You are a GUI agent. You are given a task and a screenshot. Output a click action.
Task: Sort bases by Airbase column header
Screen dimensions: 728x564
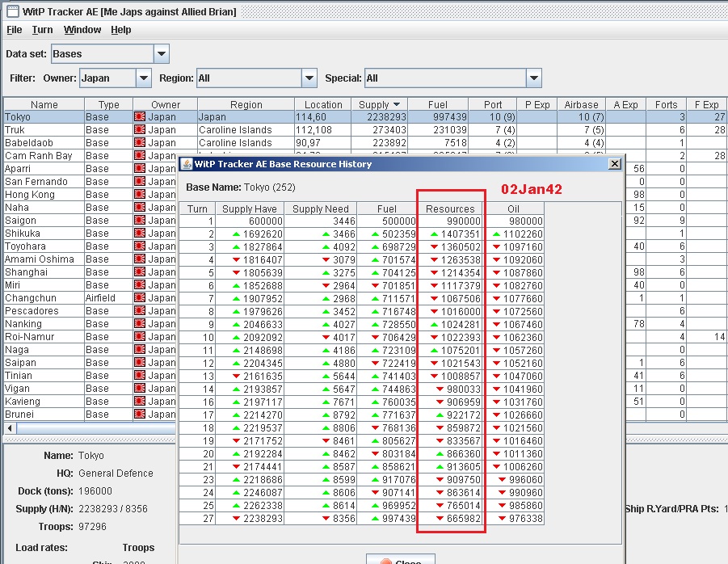pos(581,104)
